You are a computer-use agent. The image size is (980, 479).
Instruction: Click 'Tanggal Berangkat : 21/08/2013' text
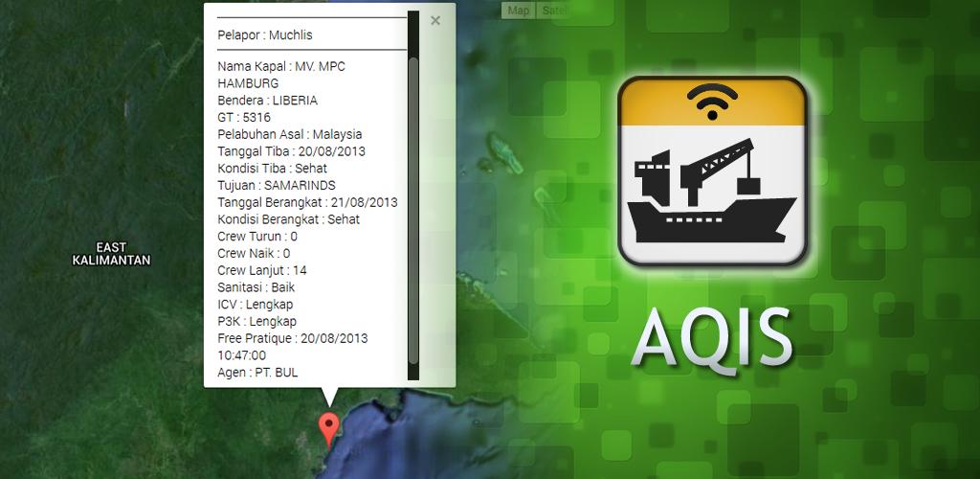pyautogui.click(x=307, y=202)
